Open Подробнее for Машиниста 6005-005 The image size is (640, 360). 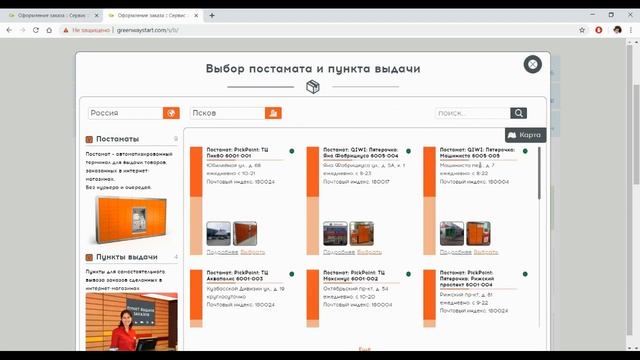[456, 252]
